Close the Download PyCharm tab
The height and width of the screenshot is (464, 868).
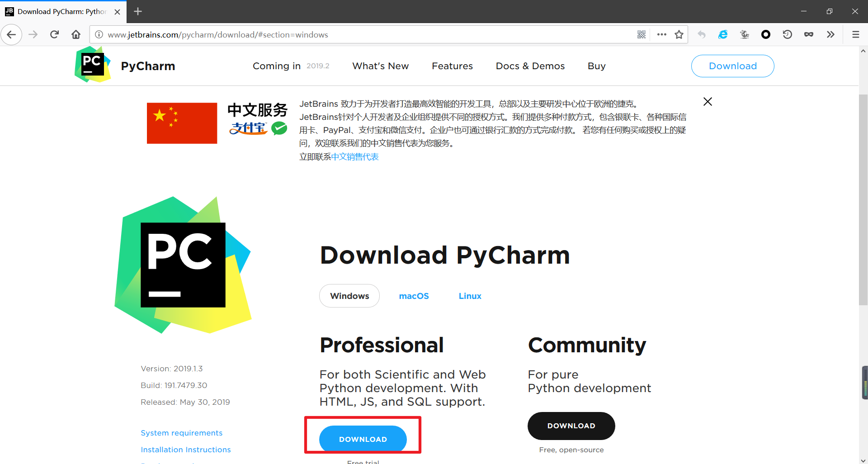tap(118, 12)
